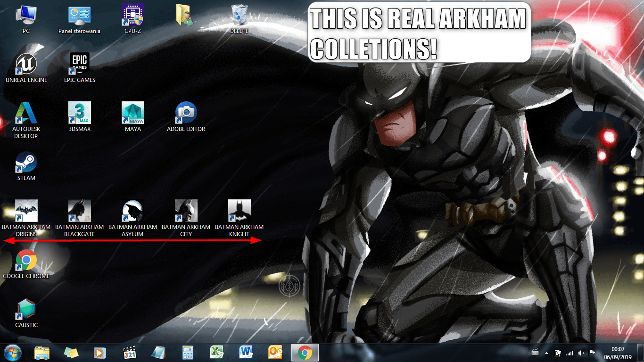
Task: Select the BATMAN ARKHAM KNIGHT shortcut
Action: [239, 219]
